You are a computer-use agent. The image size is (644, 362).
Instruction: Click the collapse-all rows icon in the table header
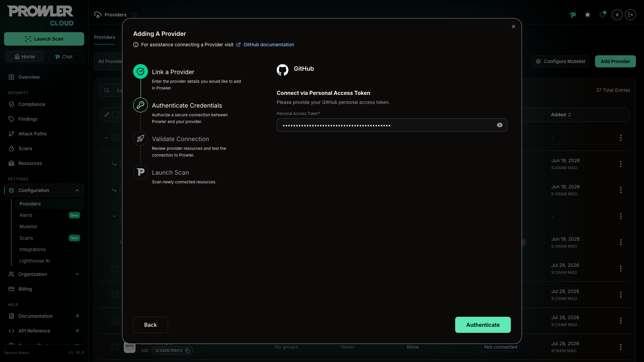click(107, 115)
